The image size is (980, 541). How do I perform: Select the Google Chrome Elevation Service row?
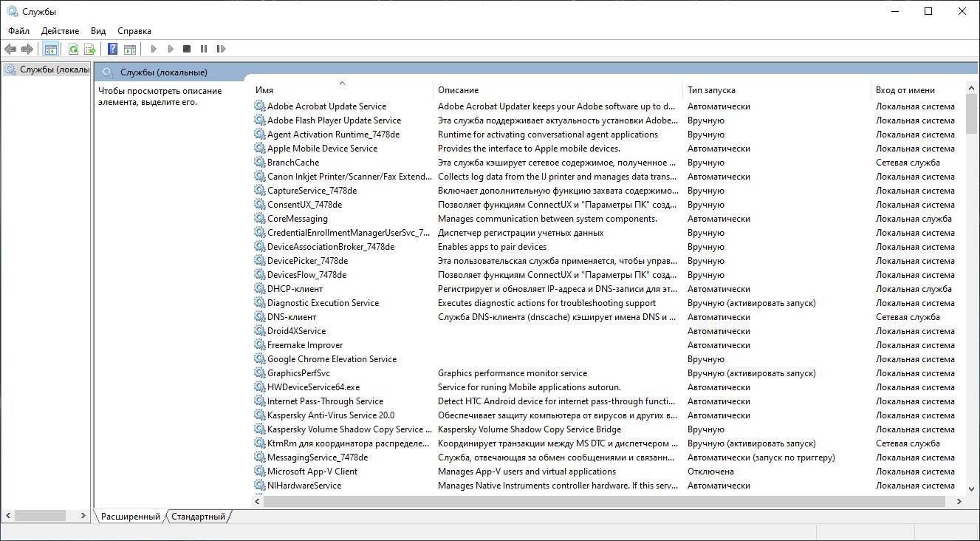pos(332,359)
